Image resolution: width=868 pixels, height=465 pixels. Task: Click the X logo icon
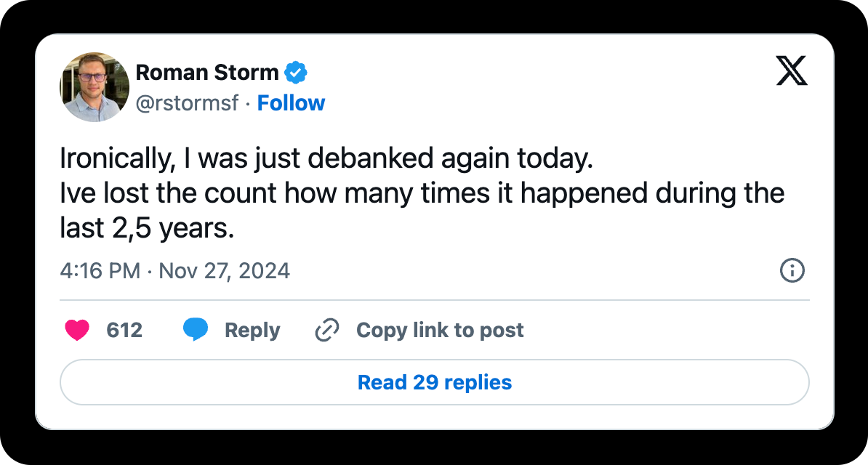tap(792, 72)
